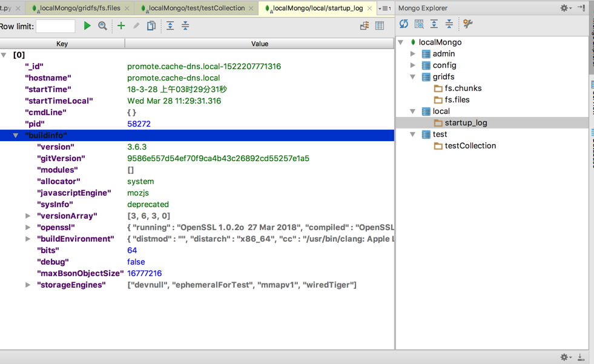The image size is (594, 364).
Task: Click the edit pencil icon in the toolbar
Action: tap(136, 26)
